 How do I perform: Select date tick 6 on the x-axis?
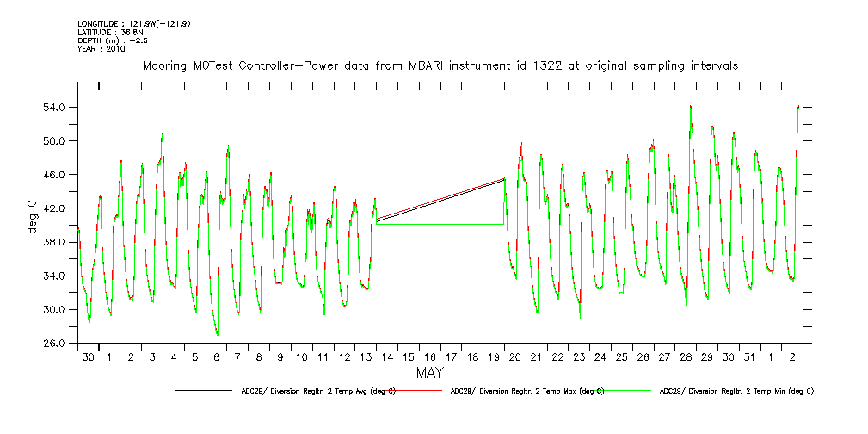(x=217, y=356)
